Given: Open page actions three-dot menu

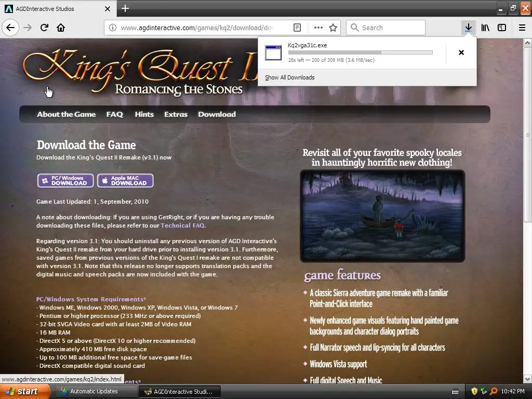Looking at the screenshot, I should point(318,28).
